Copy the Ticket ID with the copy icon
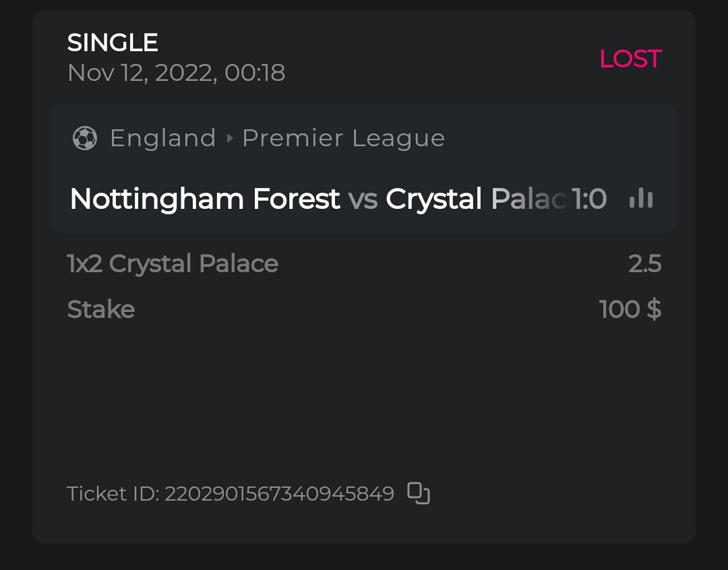This screenshot has width=728, height=570. point(419,494)
